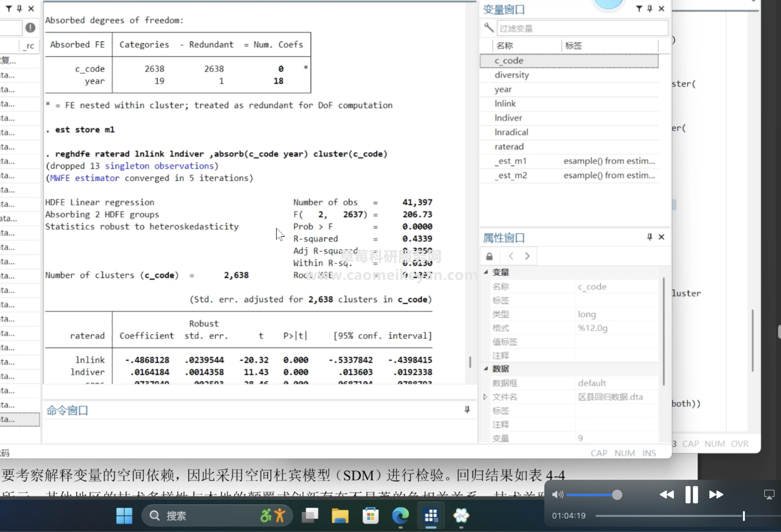Click the error alert icon in history panel
The height and width of the screenshot is (532, 781).
tap(30, 27)
